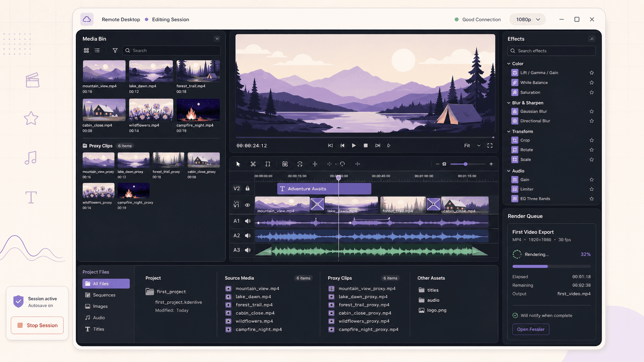Click the text T icon in left sidebar

click(x=31, y=197)
